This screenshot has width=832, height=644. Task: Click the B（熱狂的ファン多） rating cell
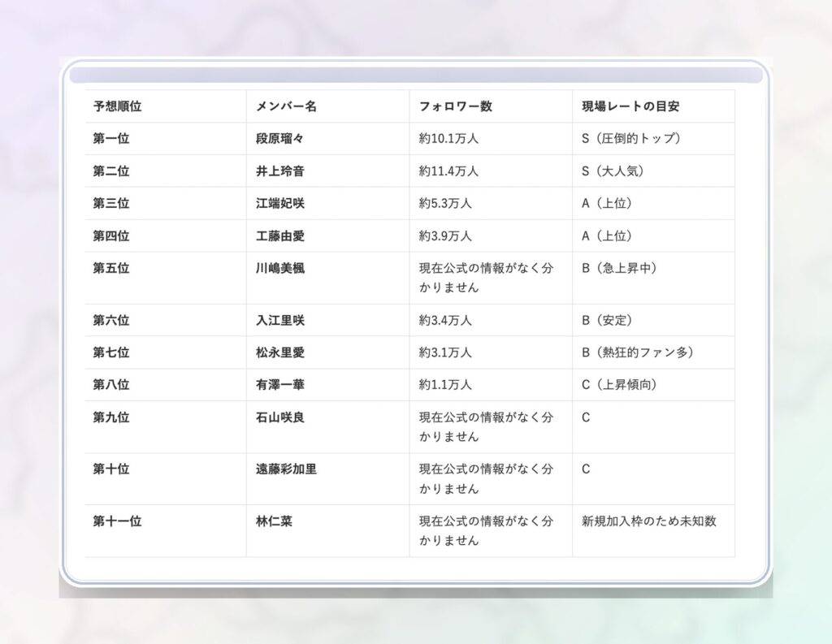click(x=637, y=352)
